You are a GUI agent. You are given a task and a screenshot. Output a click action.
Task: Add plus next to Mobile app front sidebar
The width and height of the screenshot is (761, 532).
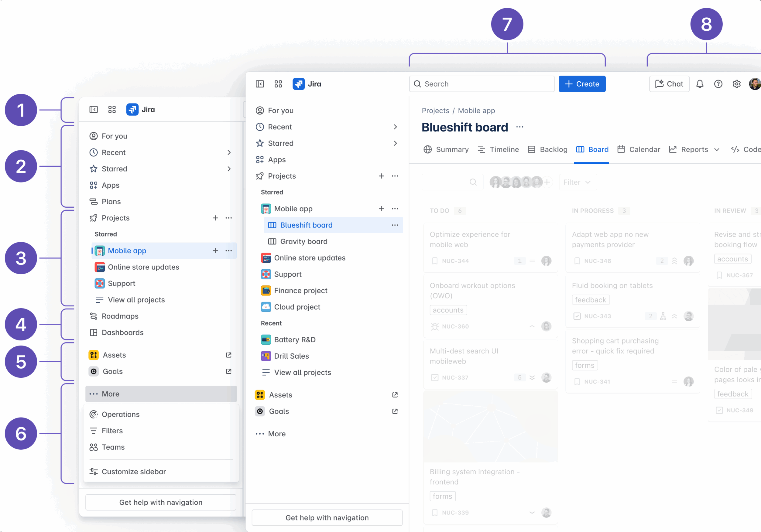[382, 209]
